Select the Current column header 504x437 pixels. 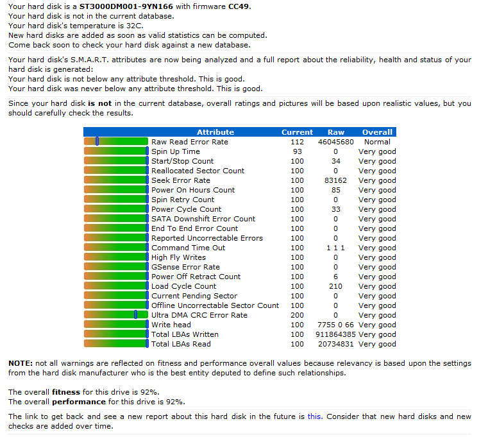pos(297,132)
